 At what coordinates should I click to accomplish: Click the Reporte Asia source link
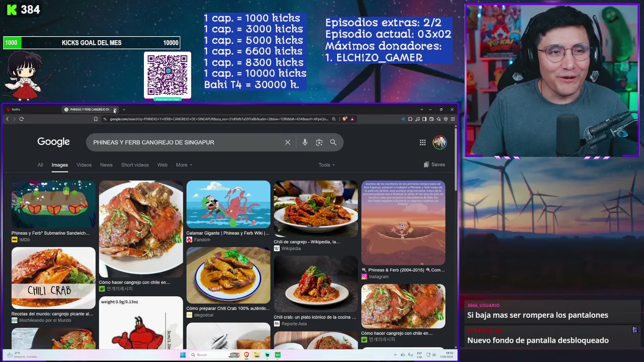click(290, 324)
